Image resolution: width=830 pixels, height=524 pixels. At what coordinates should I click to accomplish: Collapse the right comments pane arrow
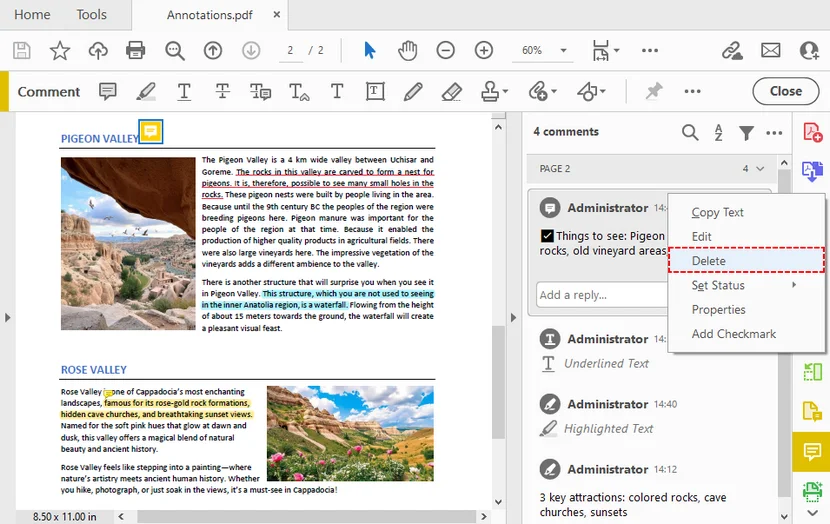pos(513,318)
